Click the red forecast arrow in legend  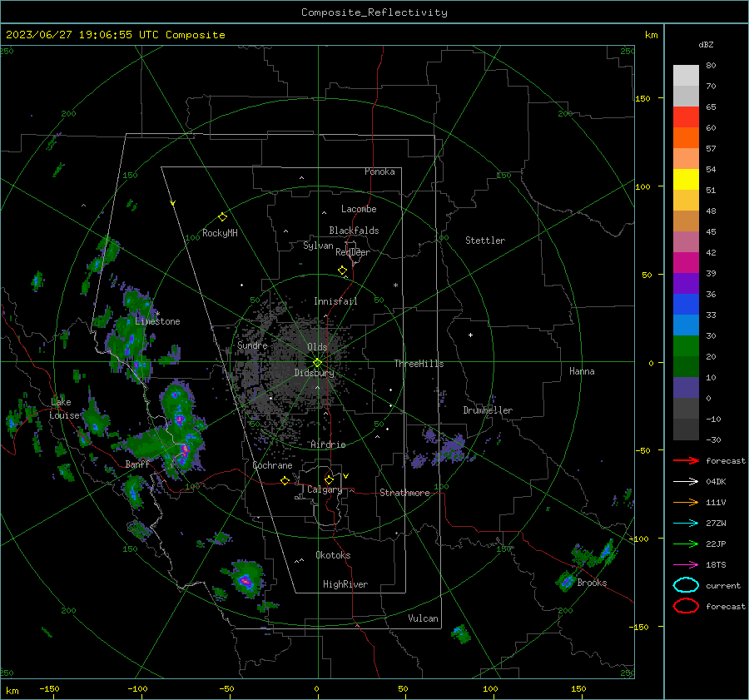(x=686, y=460)
